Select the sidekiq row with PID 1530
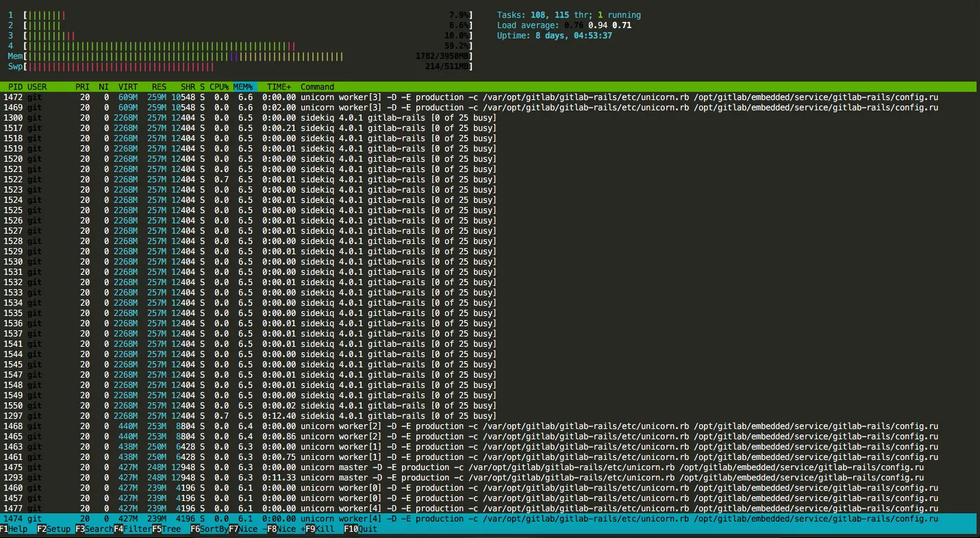Viewport: 980px width, 538px height. click(x=490, y=262)
